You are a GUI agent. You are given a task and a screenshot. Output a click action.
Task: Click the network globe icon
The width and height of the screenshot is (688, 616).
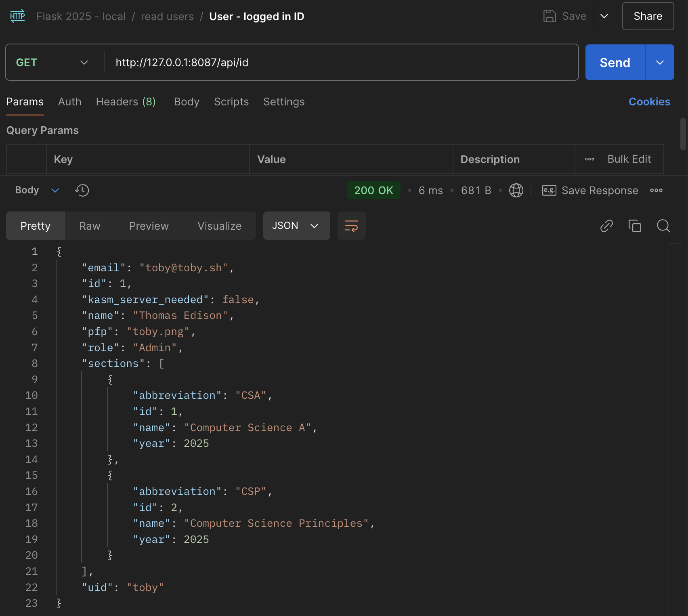tap(516, 190)
